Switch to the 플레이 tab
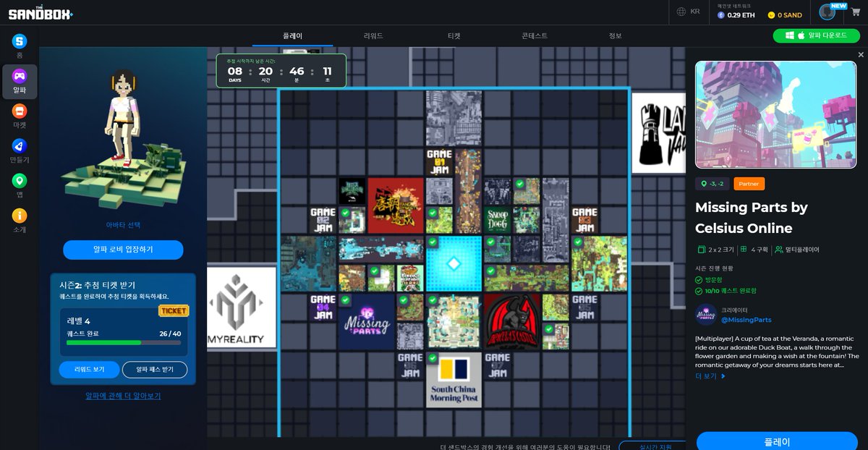868x450 pixels. (x=292, y=35)
